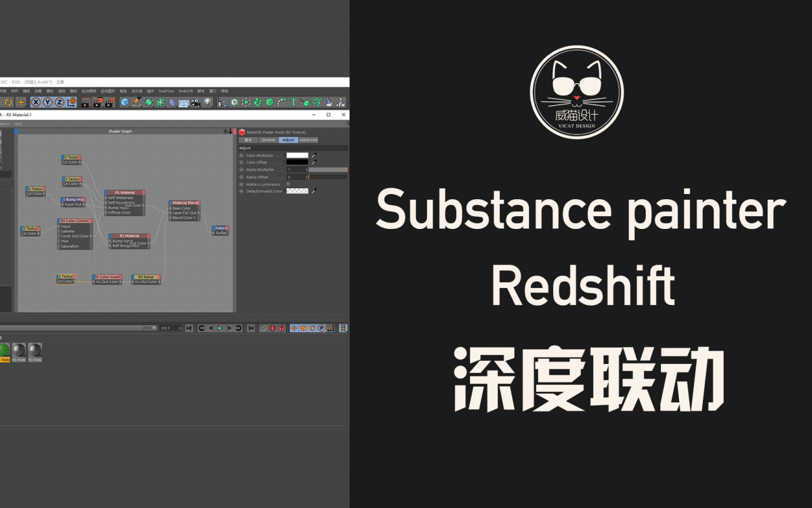This screenshot has width=812, height=508.
Task: Open Render Settings clapperboard with gear icon
Action: click(110, 102)
